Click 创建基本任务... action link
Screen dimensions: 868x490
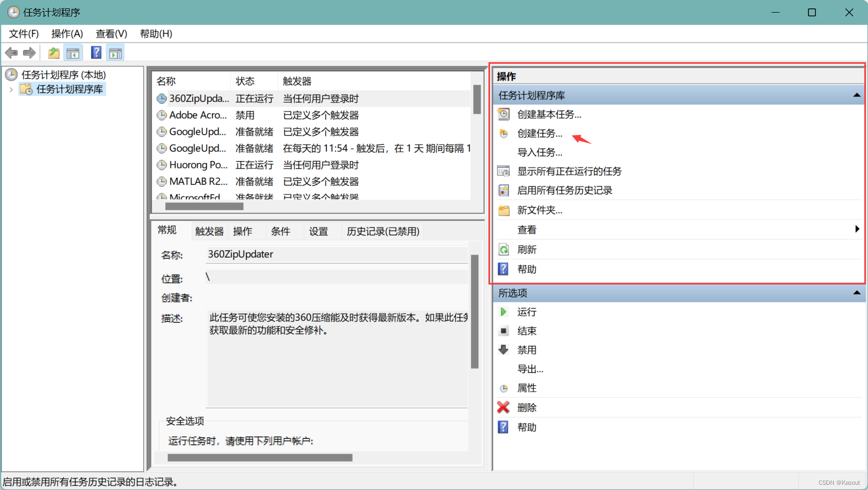(x=549, y=114)
